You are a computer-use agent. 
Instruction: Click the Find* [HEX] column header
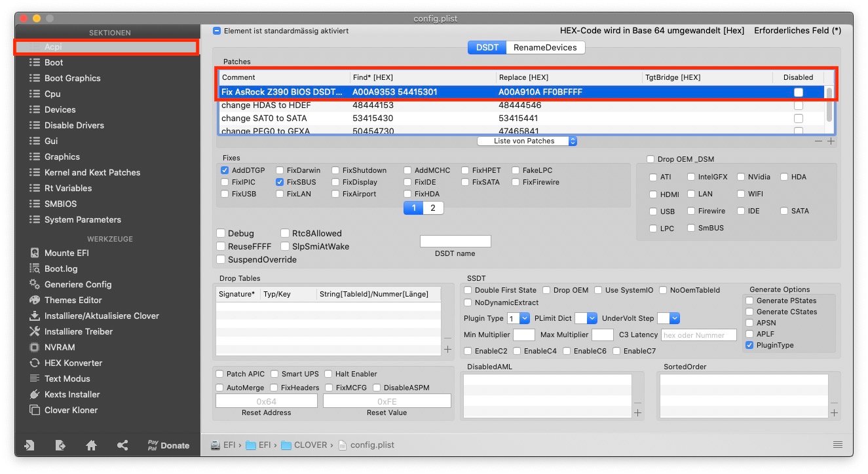tap(423, 77)
